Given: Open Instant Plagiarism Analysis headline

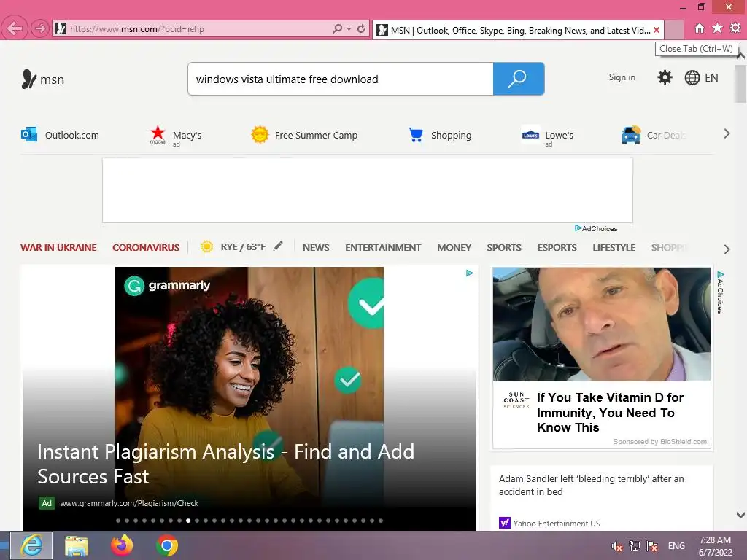Looking at the screenshot, I should pos(226,464).
